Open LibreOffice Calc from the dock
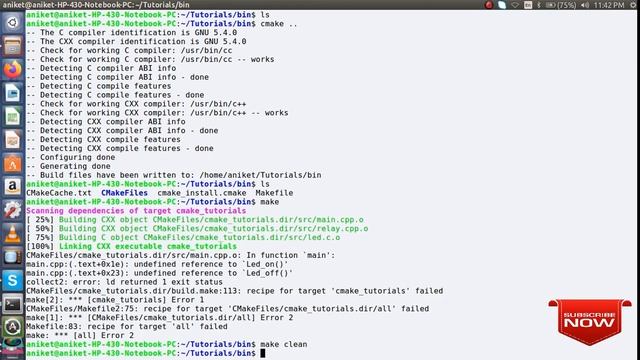Viewport: 640px width, 360px height. 12,116
